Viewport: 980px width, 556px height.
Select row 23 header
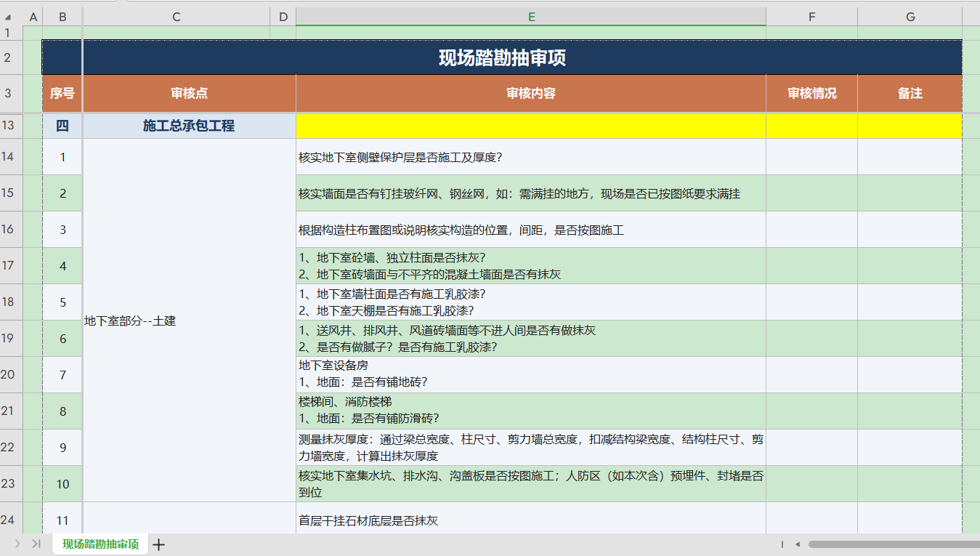click(11, 483)
